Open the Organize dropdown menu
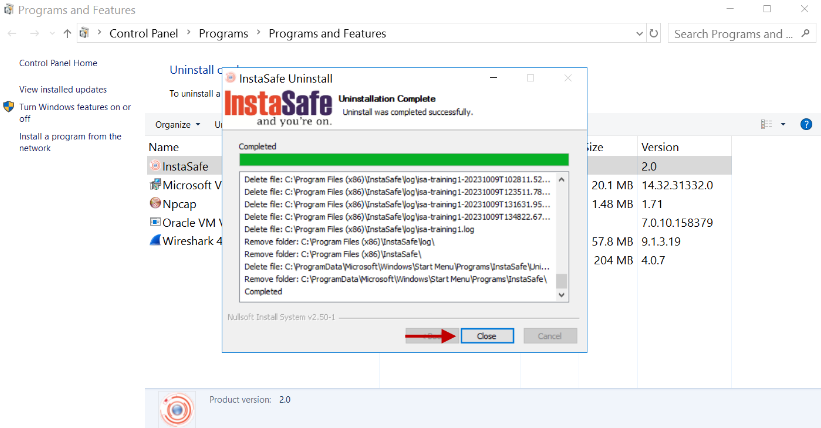 tap(178, 125)
